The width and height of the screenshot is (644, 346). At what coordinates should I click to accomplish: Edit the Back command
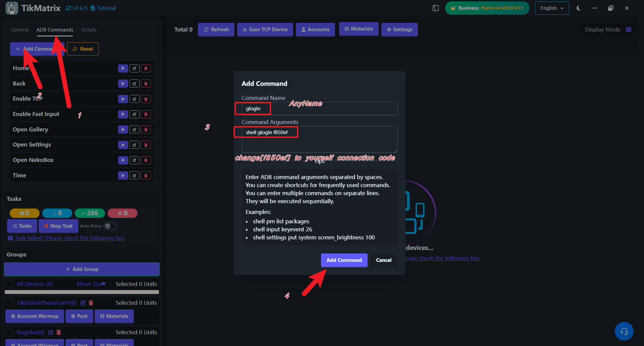click(135, 83)
